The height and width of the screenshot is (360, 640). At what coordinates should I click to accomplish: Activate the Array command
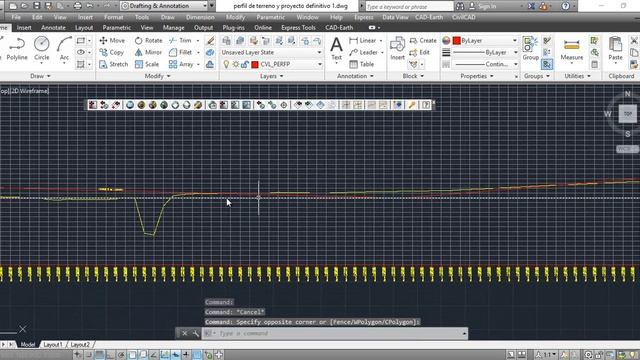coord(181,64)
